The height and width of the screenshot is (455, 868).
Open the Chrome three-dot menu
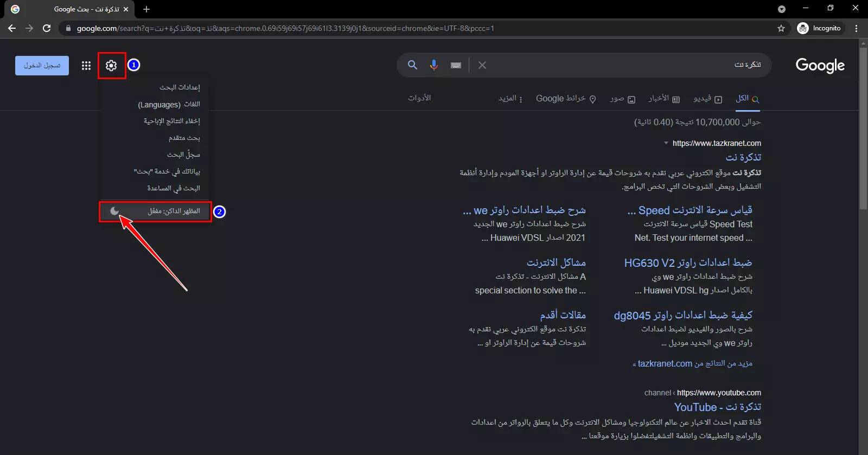pos(857,28)
